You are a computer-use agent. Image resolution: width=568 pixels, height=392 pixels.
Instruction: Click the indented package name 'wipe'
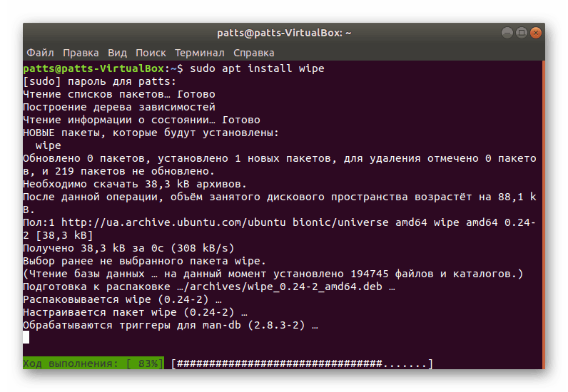click(x=49, y=146)
